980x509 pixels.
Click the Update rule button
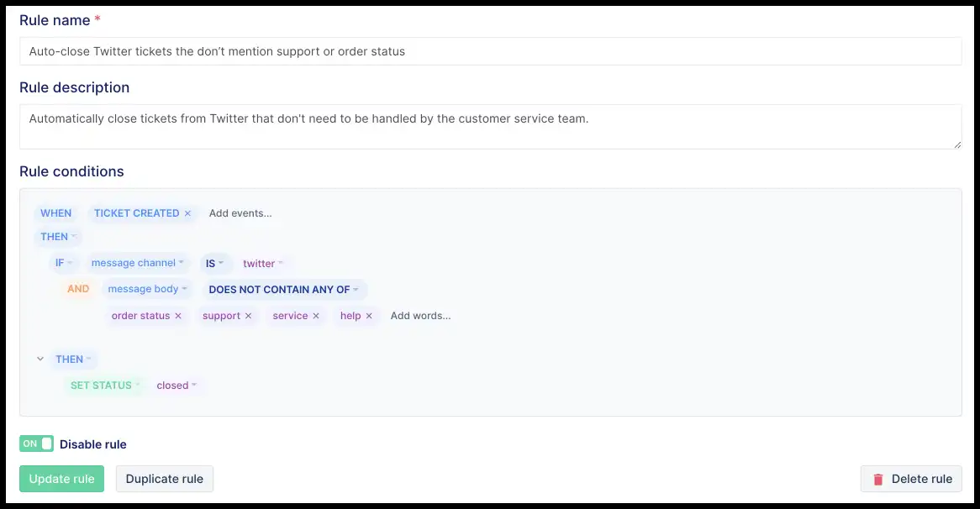coord(62,479)
